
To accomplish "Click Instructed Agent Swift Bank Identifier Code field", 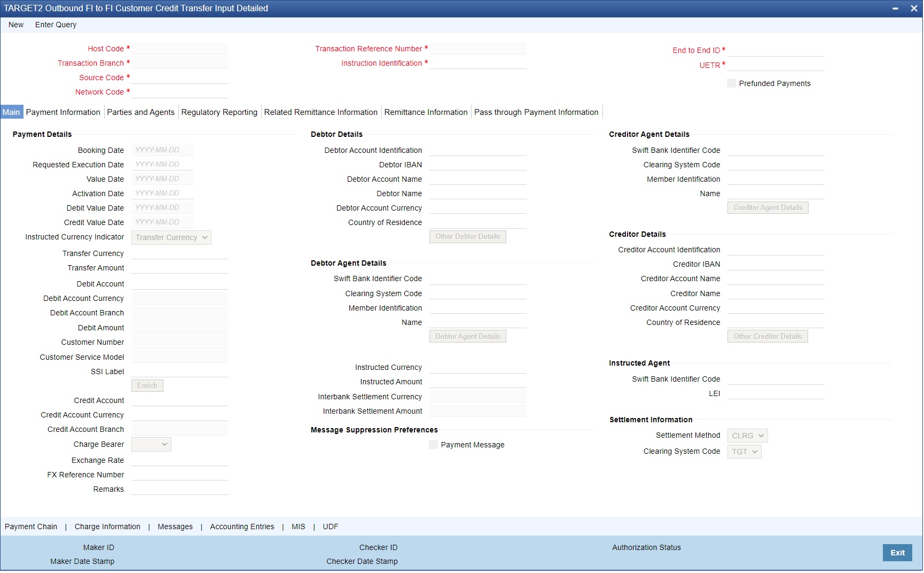I will [776, 379].
